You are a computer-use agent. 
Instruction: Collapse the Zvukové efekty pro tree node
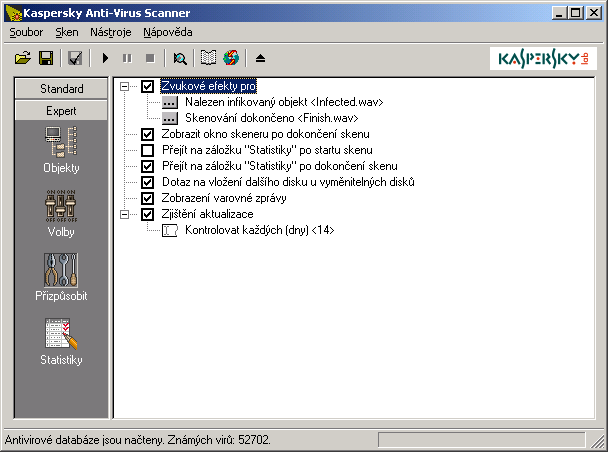click(x=124, y=86)
